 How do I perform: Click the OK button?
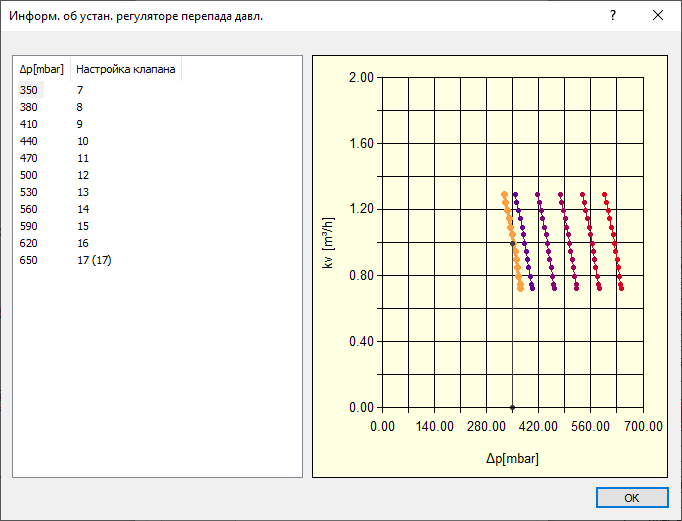click(632, 498)
